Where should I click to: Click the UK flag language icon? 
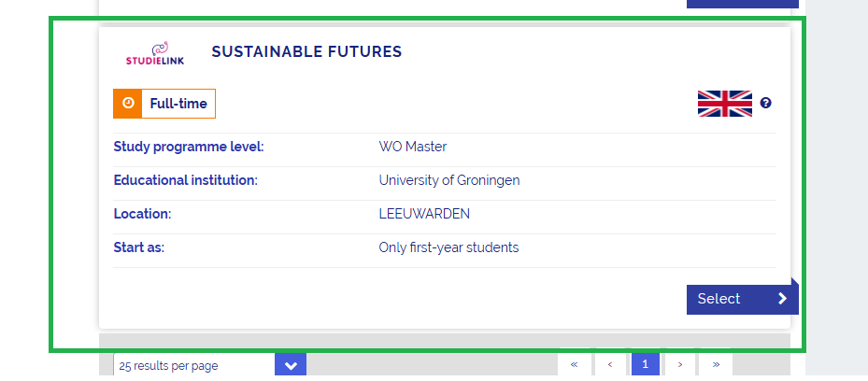(x=724, y=104)
